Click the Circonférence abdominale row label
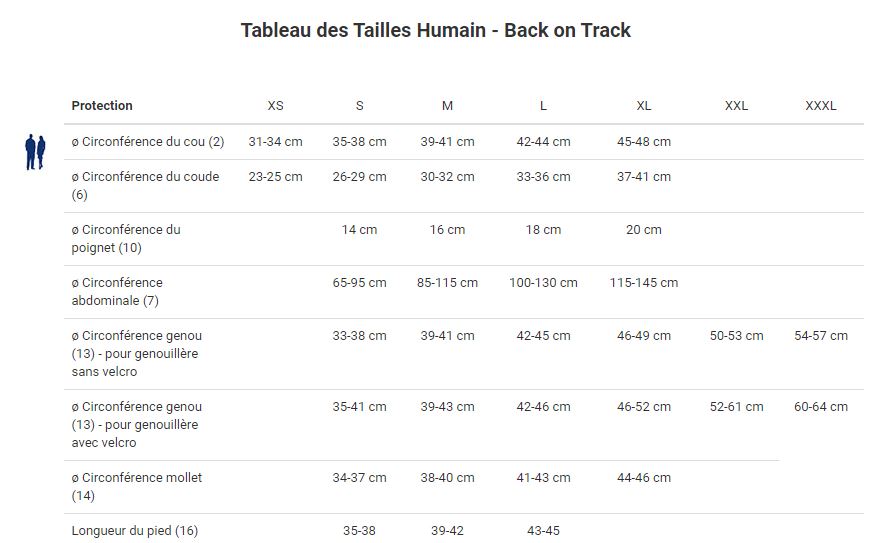893x543 pixels. pyautogui.click(x=117, y=291)
